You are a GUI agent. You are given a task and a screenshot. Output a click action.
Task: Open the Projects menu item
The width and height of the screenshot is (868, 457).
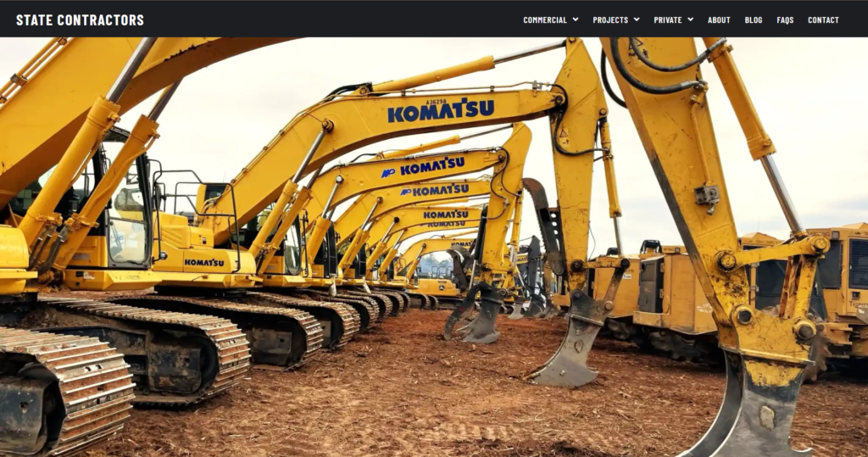click(x=610, y=20)
